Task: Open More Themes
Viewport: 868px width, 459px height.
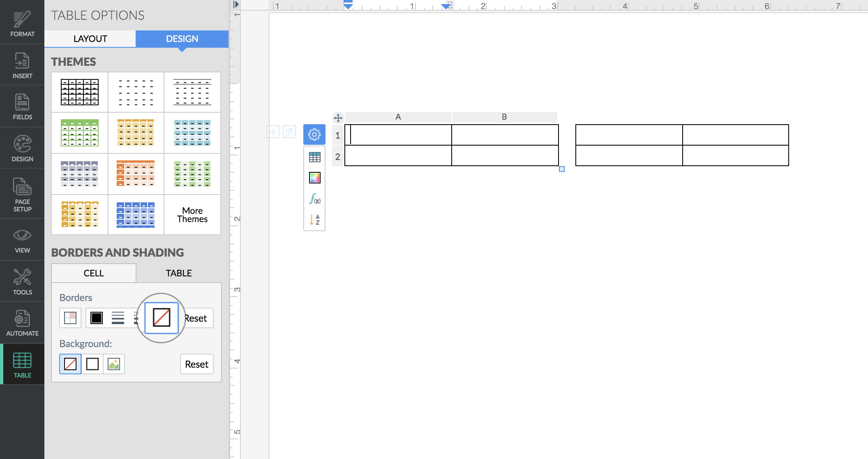Action: [x=192, y=215]
